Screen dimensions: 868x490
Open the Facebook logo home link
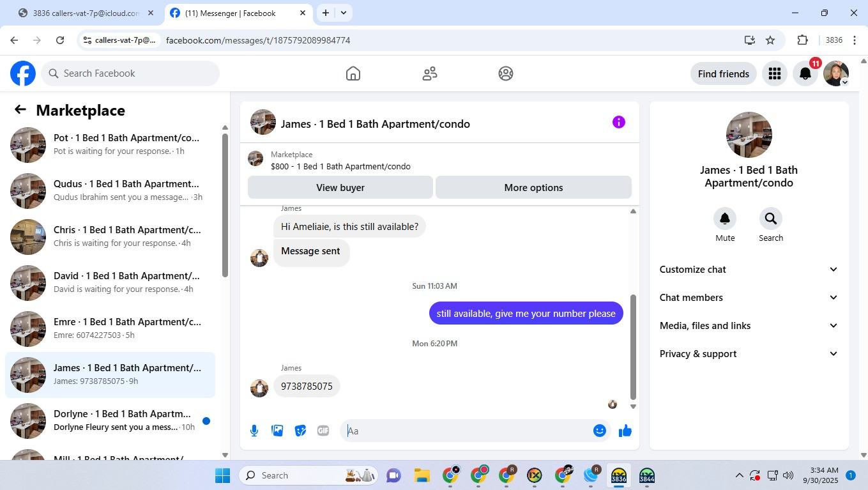(23, 73)
